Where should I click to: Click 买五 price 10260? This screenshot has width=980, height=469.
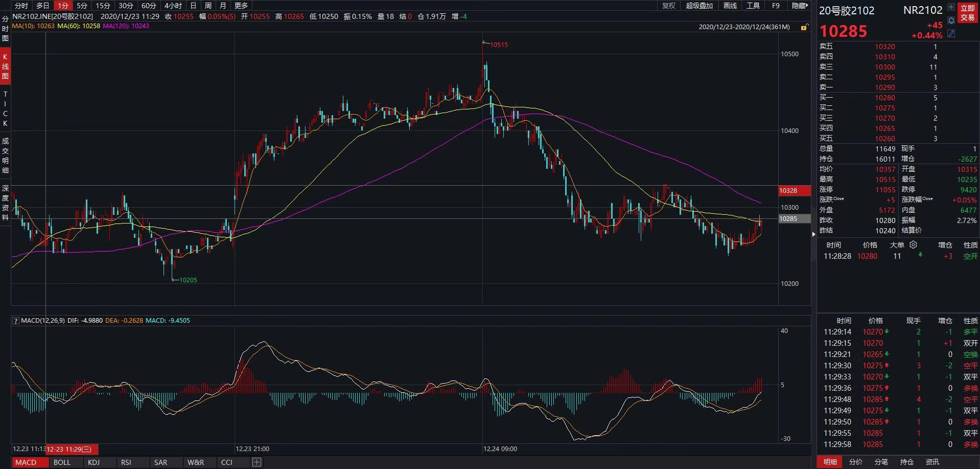click(884, 139)
